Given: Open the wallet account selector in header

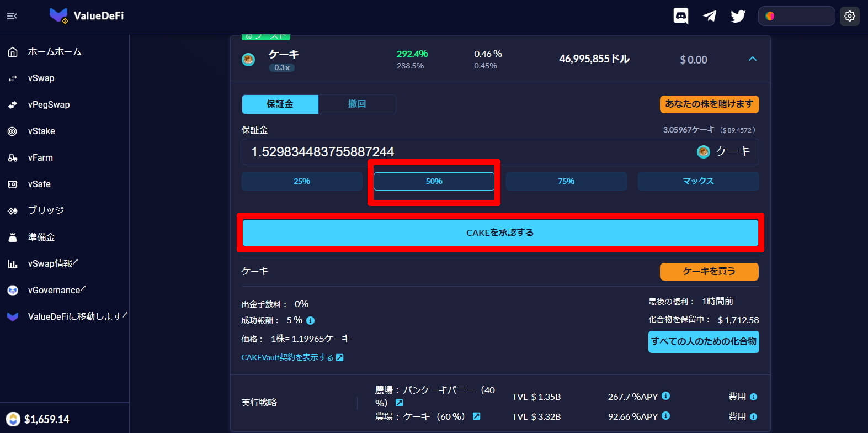Looking at the screenshot, I should click(796, 16).
